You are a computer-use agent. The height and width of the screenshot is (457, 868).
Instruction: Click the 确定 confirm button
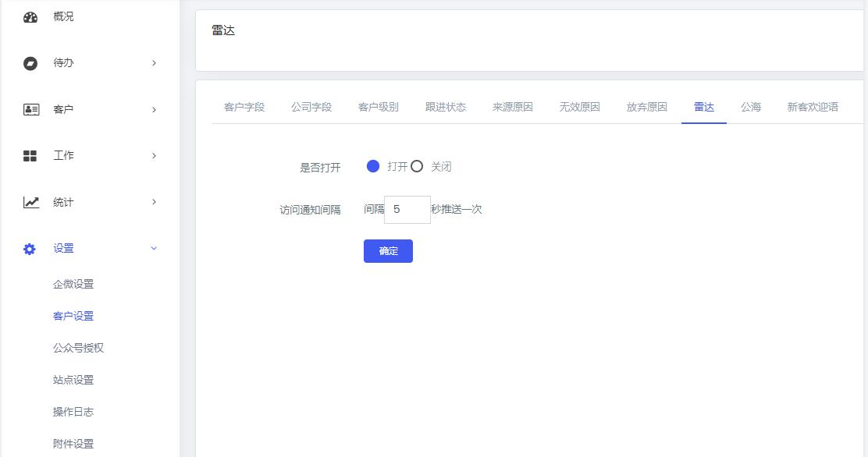point(388,251)
